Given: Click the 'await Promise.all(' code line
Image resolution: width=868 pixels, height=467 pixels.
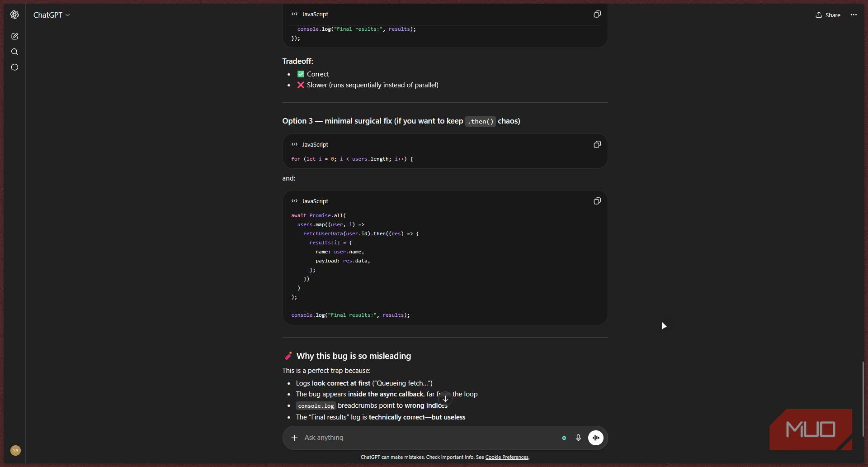Looking at the screenshot, I should (x=318, y=215).
